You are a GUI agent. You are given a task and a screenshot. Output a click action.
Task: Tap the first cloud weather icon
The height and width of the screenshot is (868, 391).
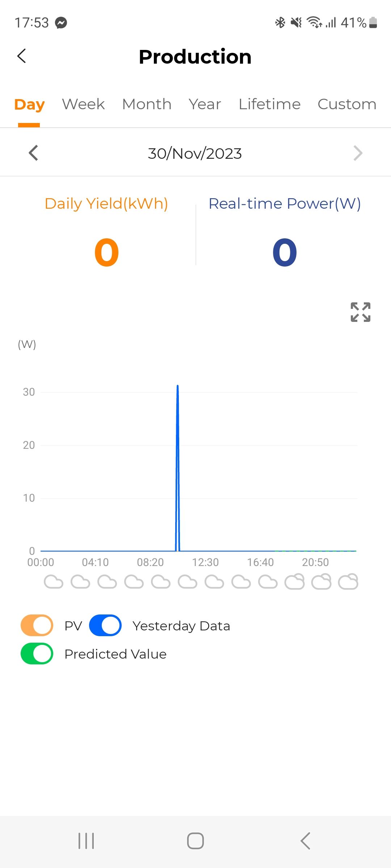tap(54, 582)
